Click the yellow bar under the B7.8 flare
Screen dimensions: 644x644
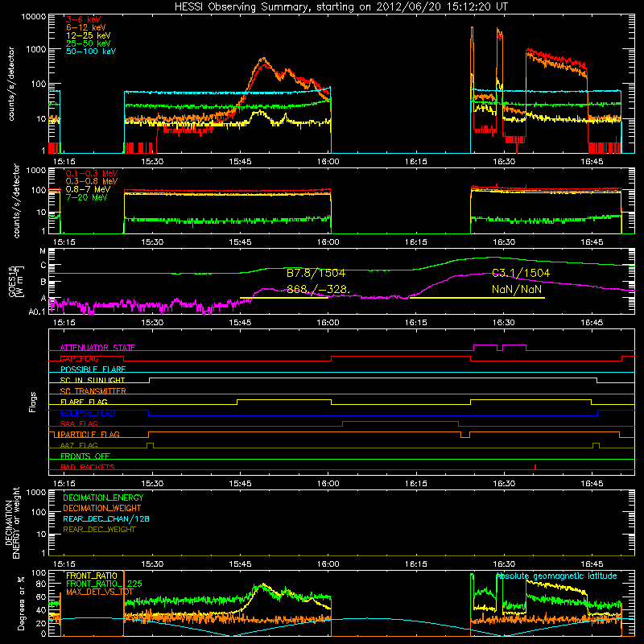click(284, 298)
